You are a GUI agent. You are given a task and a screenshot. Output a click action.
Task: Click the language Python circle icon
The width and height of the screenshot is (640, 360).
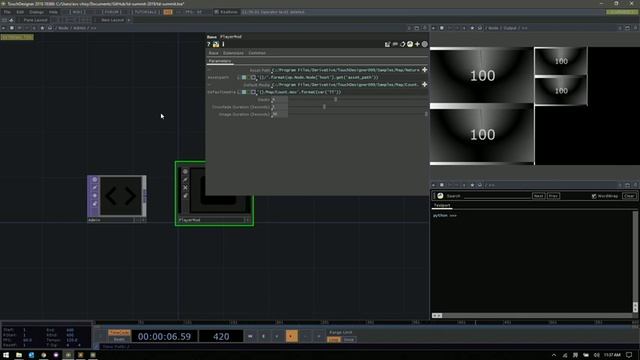410,44
